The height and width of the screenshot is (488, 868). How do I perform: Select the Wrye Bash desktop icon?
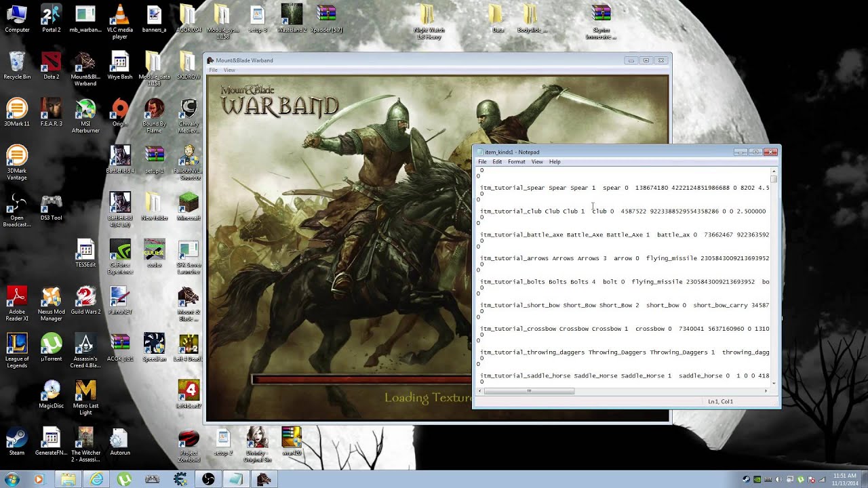coord(119,66)
